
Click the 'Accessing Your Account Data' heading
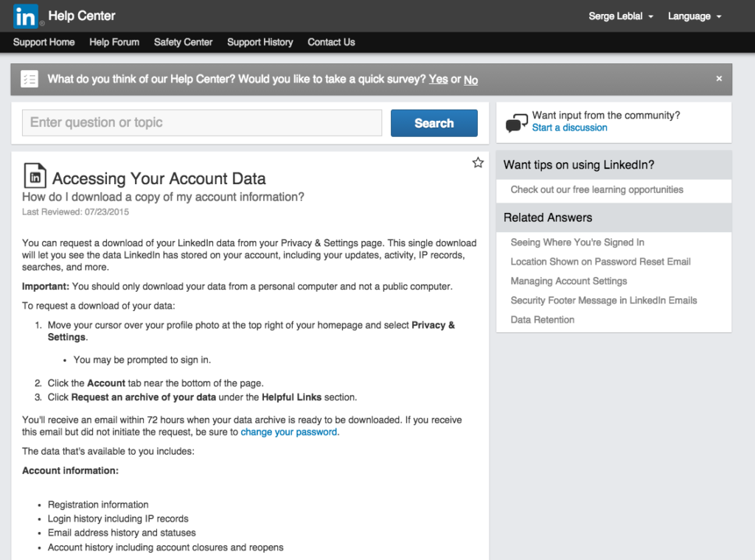(159, 178)
